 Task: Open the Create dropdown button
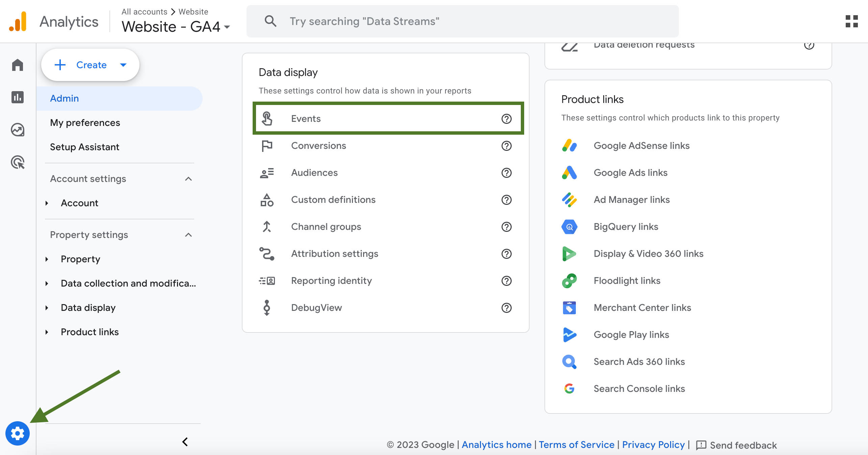pos(90,65)
